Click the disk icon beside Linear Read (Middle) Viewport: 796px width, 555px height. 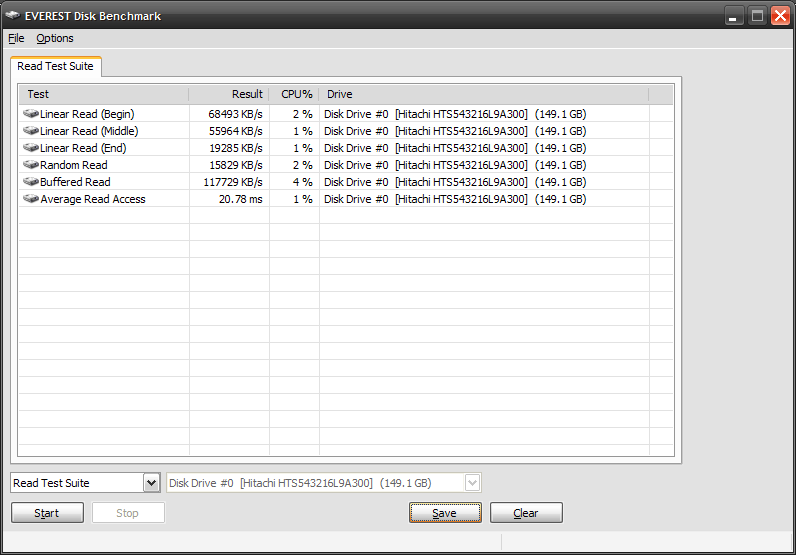click(x=31, y=131)
